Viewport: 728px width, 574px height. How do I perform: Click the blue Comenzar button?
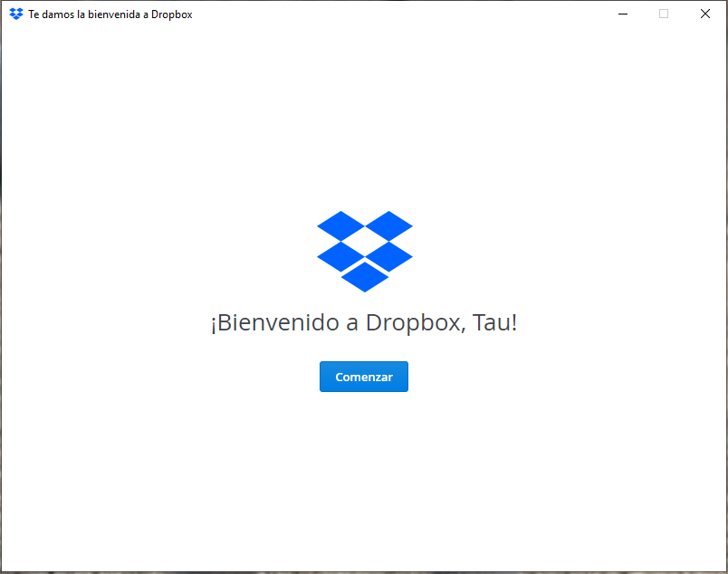pyautogui.click(x=363, y=377)
